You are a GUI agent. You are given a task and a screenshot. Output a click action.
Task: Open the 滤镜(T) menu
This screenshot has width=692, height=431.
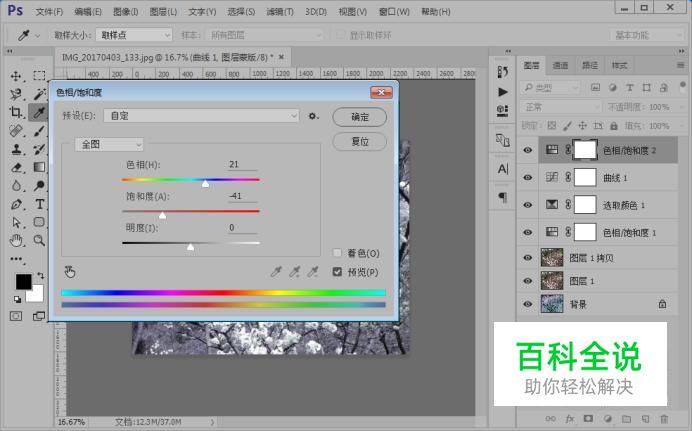click(x=280, y=12)
